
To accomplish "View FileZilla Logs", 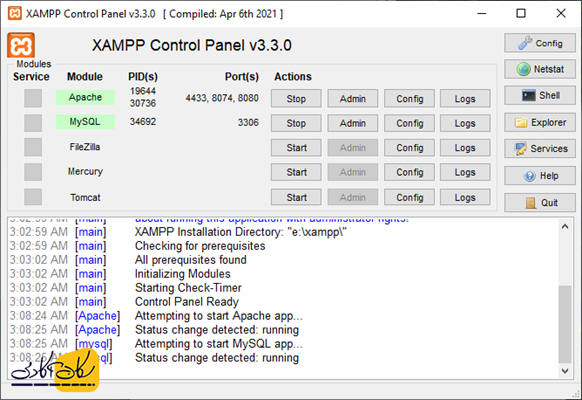I will click(465, 148).
